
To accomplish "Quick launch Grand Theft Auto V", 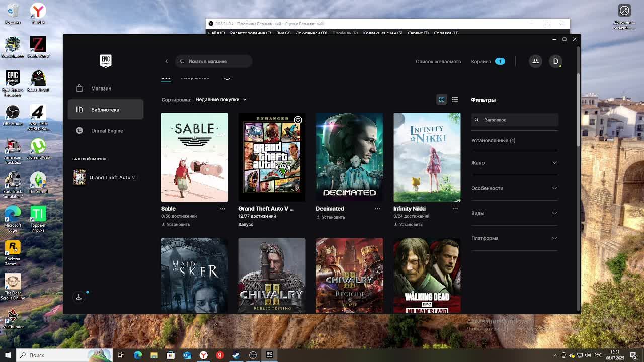I will (x=106, y=177).
